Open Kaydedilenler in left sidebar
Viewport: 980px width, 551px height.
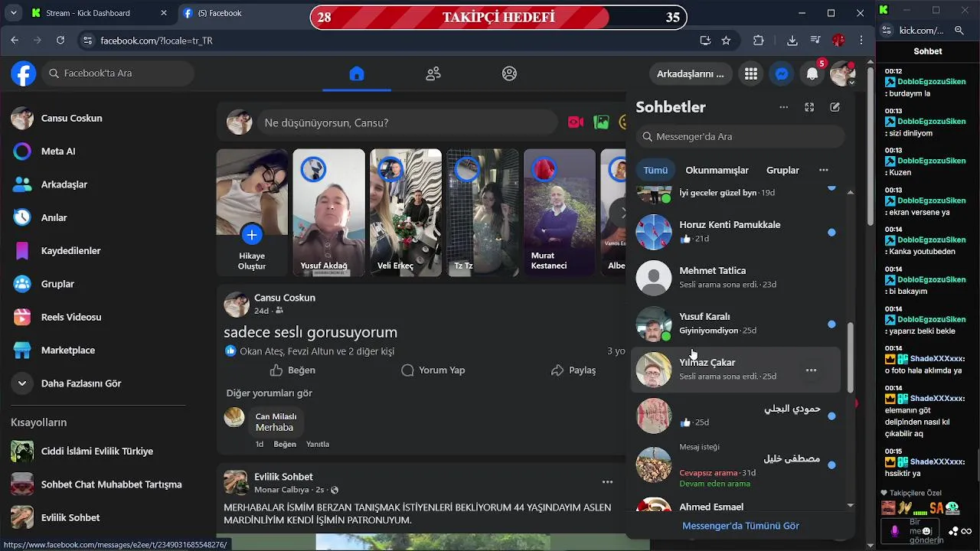[x=98, y=250]
